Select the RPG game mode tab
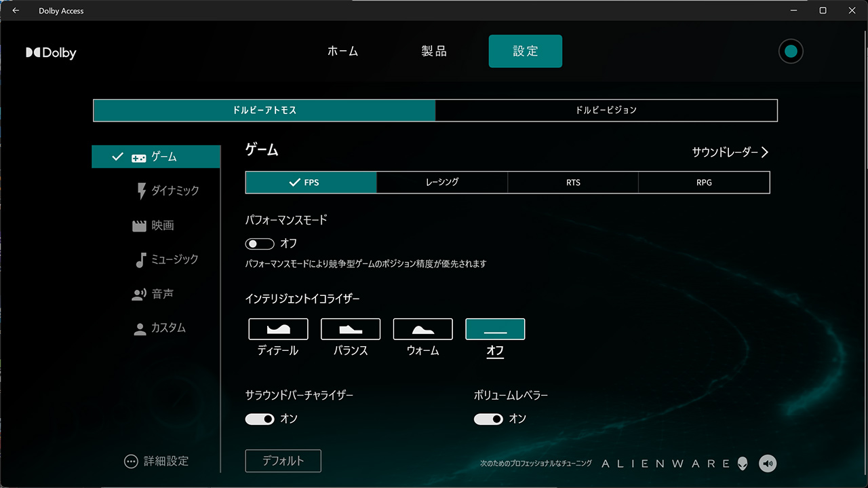The width and height of the screenshot is (868, 488). pyautogui.click(x=704, y=183)
